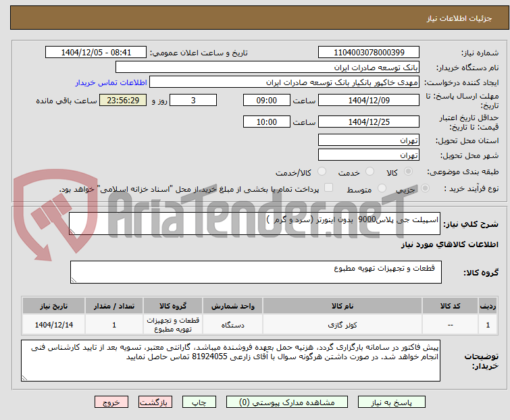The image size is (510, 420).
Task: Click the table's گروه کالا column header
Action: point(173,306)
